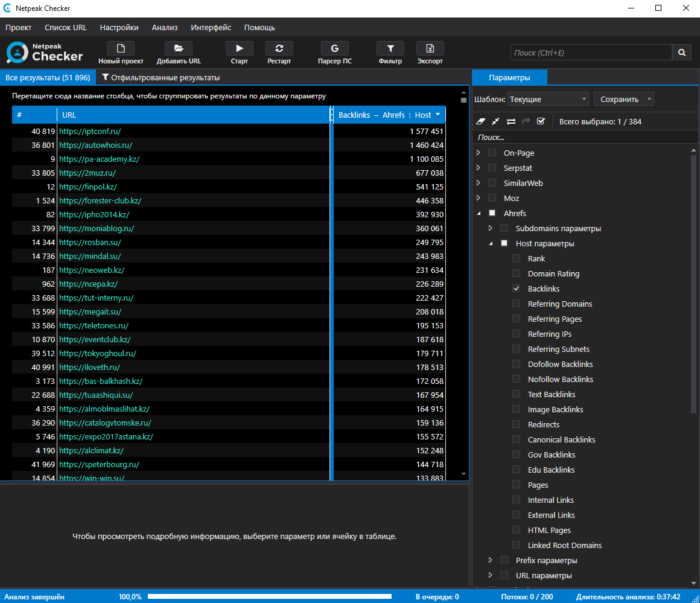Focus the Поиск (Ctrl+E) search field
This screenshot has height=603, width=700.
pyautogui.click(x=591, y=53)
